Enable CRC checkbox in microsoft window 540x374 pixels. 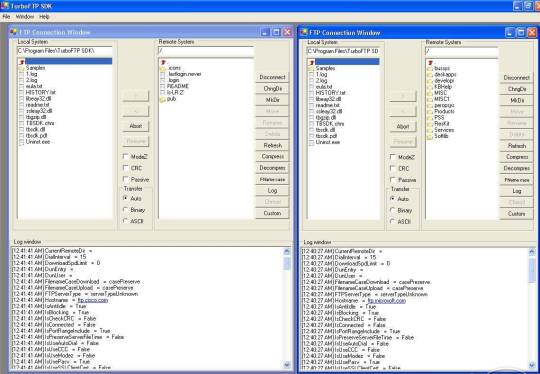pyautogui.click(x=393, y=168)
